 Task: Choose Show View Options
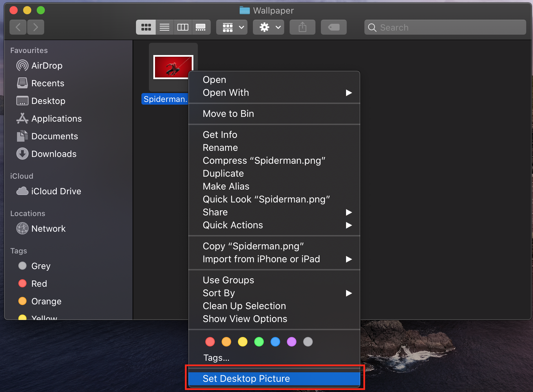pyautogui.click(x=274, y=319)
